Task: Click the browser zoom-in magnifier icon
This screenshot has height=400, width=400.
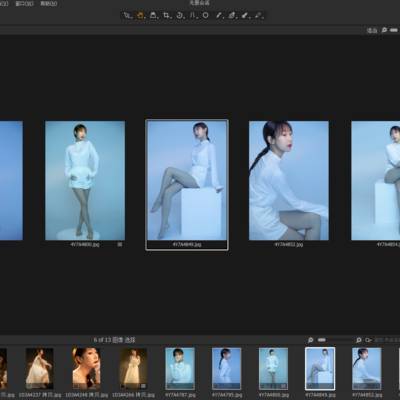Action: click(359, 340)
